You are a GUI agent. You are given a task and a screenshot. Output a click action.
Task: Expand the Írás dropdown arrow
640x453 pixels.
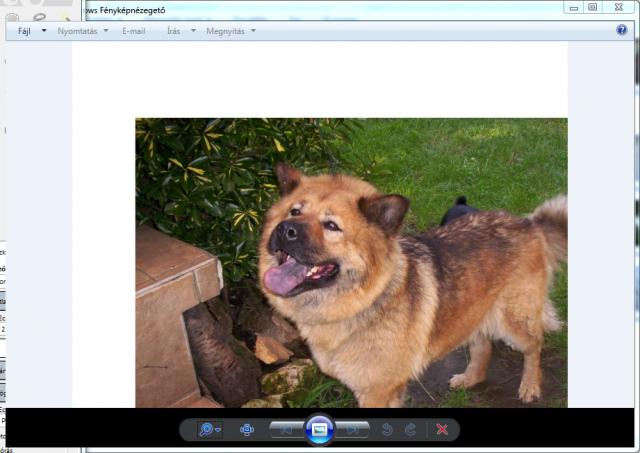coord(193,31)
